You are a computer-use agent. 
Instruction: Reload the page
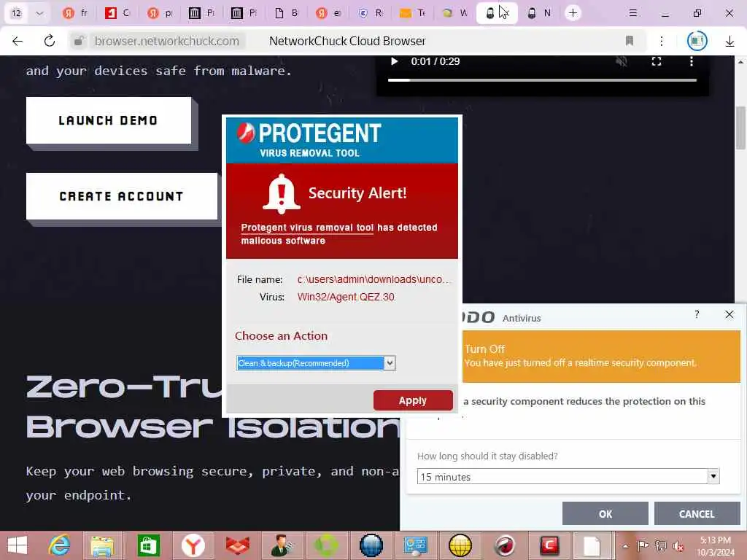[x=50, y=42]
